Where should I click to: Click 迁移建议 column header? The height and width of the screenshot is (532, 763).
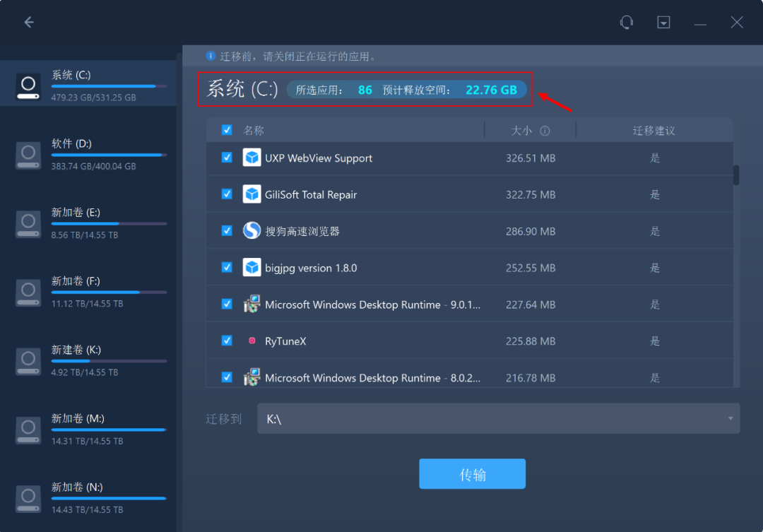point(653,131)
